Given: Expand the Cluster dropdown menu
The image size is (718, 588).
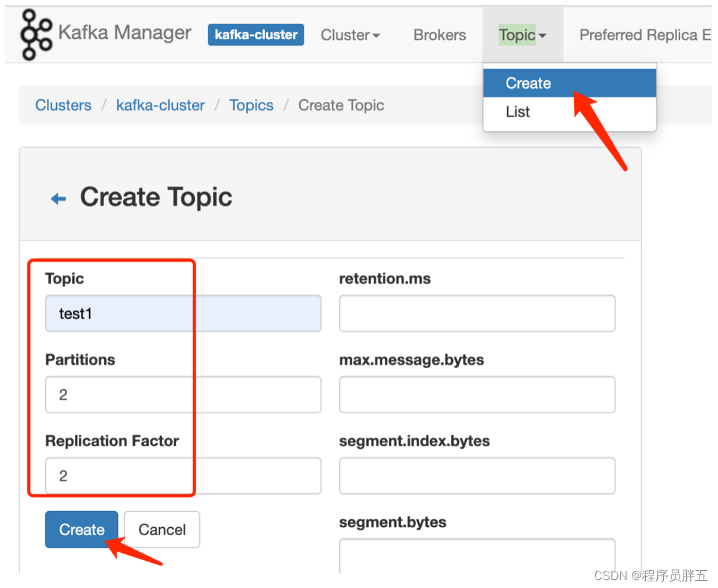Looking at the screenshot, I should click(x=350, y=35).
